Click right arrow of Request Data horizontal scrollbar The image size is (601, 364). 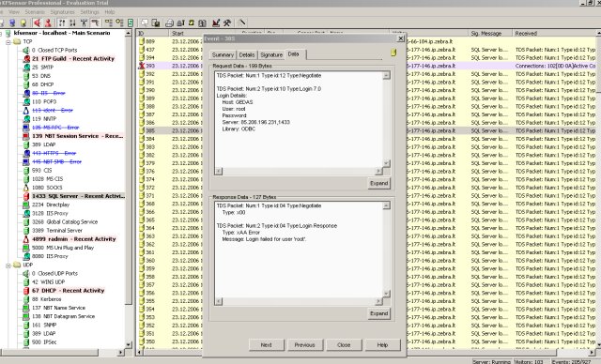coord(378,171)
